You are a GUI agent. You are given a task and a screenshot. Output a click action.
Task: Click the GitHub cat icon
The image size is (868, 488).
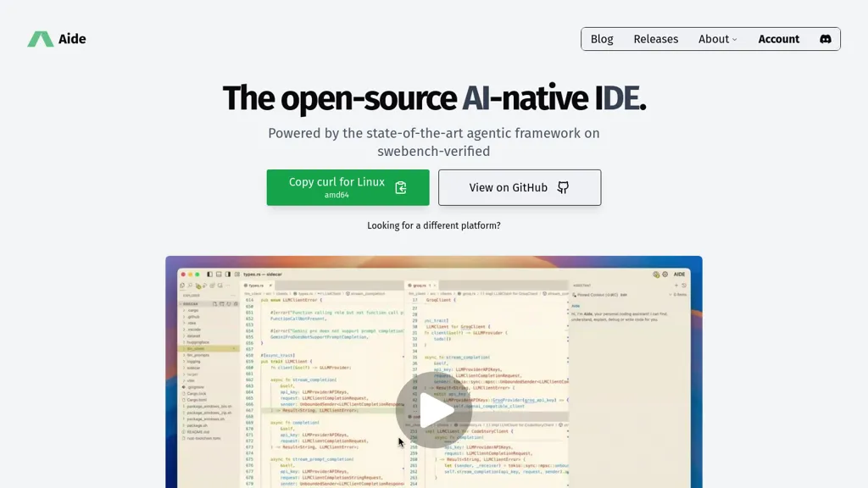563,187
